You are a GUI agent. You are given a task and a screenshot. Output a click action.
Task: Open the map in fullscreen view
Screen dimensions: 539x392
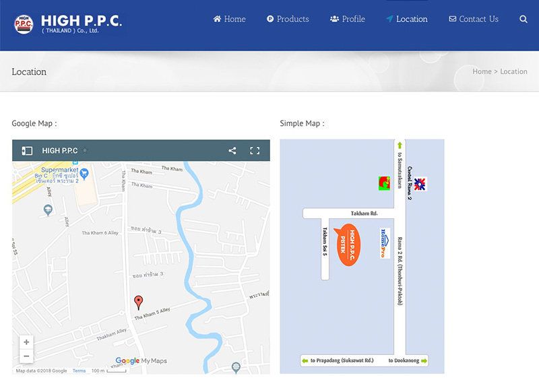coord(255,151)
